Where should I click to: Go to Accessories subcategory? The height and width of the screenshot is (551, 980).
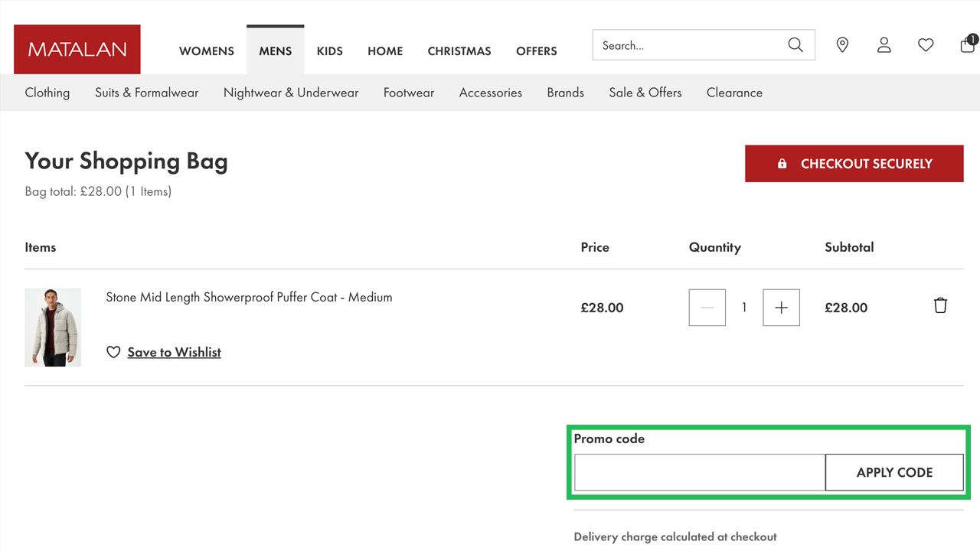[x=491, y=93]
